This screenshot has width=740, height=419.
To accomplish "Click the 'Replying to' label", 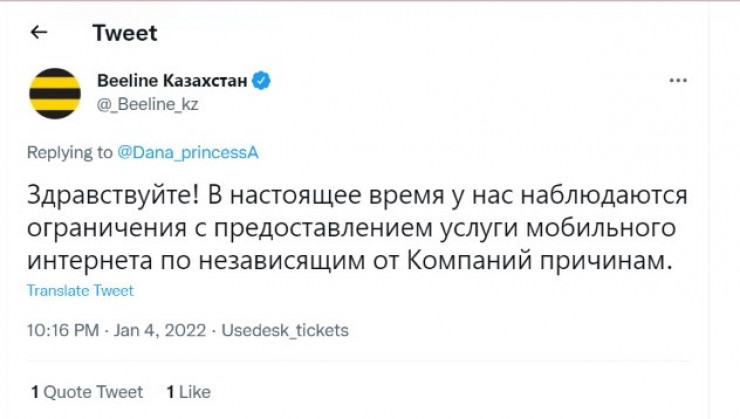I will (x=70, y=153).
